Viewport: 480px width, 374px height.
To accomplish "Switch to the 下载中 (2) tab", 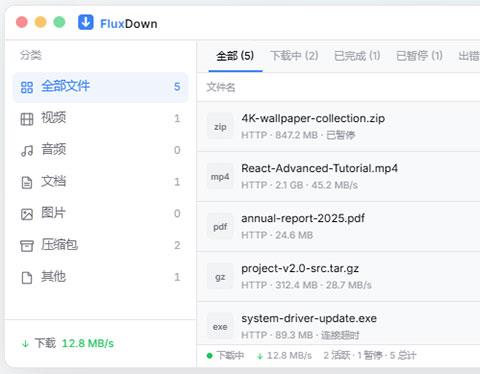I will [x=294, y=56].
